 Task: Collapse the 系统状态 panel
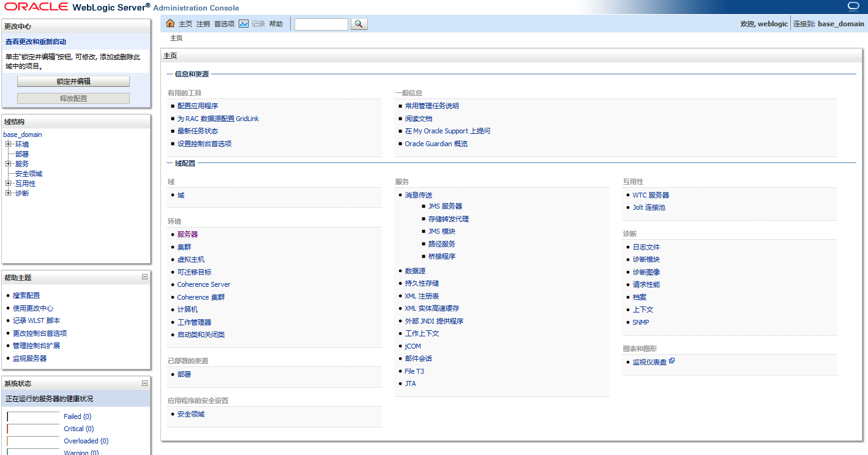point(145,383)
